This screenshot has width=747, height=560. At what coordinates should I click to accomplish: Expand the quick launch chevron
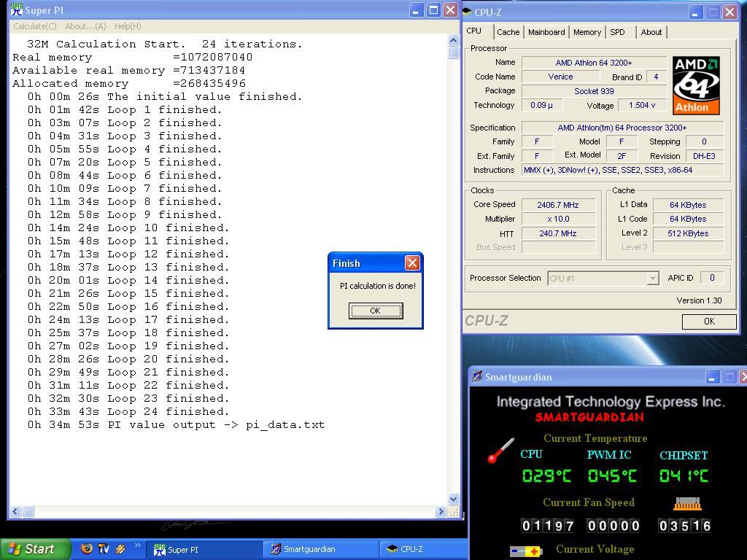(138, 545)
